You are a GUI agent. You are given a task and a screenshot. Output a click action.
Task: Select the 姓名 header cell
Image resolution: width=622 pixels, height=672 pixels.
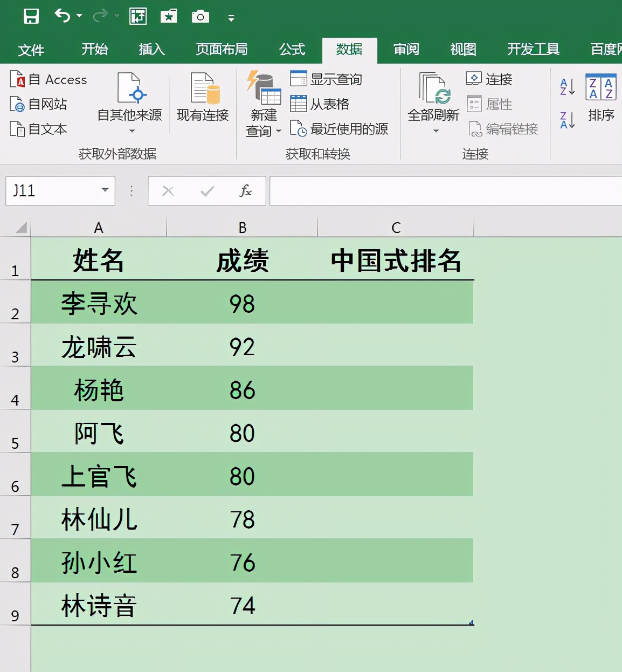click(99, 259)
